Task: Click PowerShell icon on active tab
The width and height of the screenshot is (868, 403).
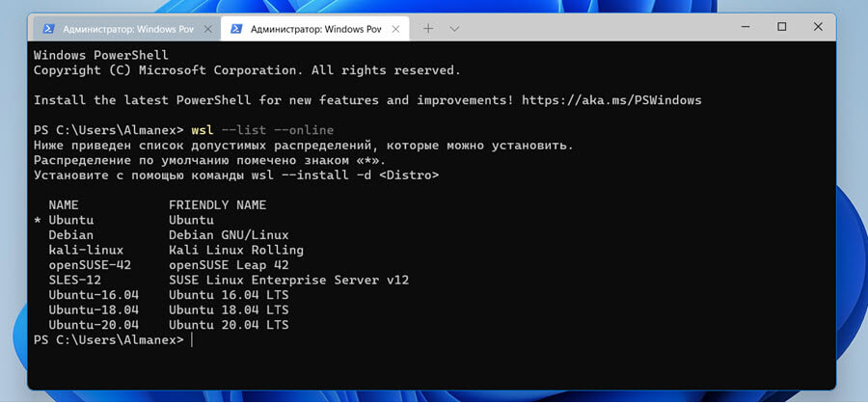Action: click(236, 29)
